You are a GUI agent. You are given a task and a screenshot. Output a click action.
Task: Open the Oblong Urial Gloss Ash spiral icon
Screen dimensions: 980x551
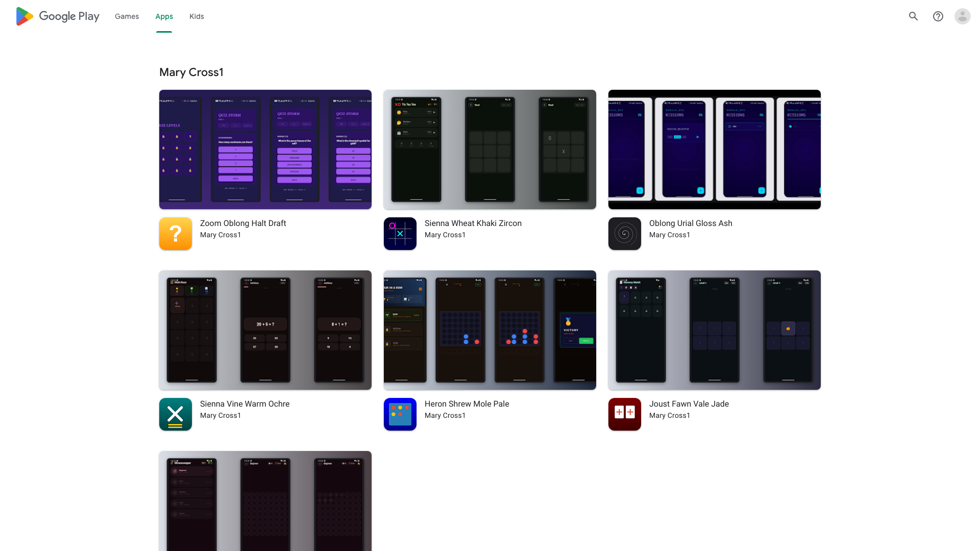[625, 234]
